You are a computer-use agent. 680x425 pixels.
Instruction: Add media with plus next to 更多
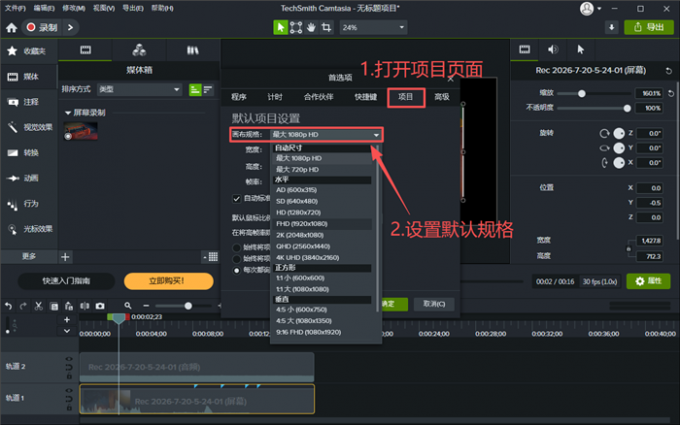click(65, 257)
